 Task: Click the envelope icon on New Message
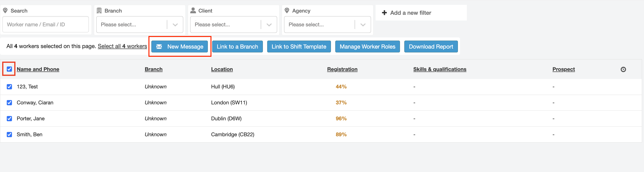(159, 47)
